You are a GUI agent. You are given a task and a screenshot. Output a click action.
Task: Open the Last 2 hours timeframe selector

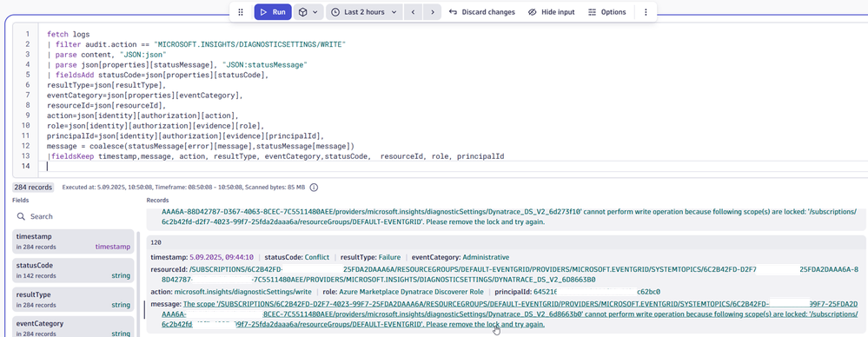pyautogui.click(x=364, y=12)
